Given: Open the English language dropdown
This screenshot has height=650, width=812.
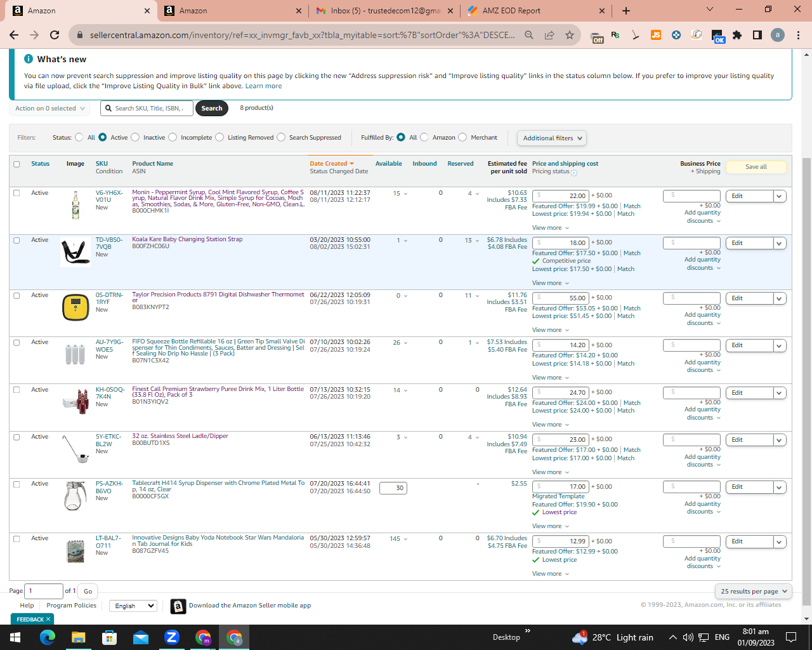Looking at the screenshot, I should [x=133, y=606].
